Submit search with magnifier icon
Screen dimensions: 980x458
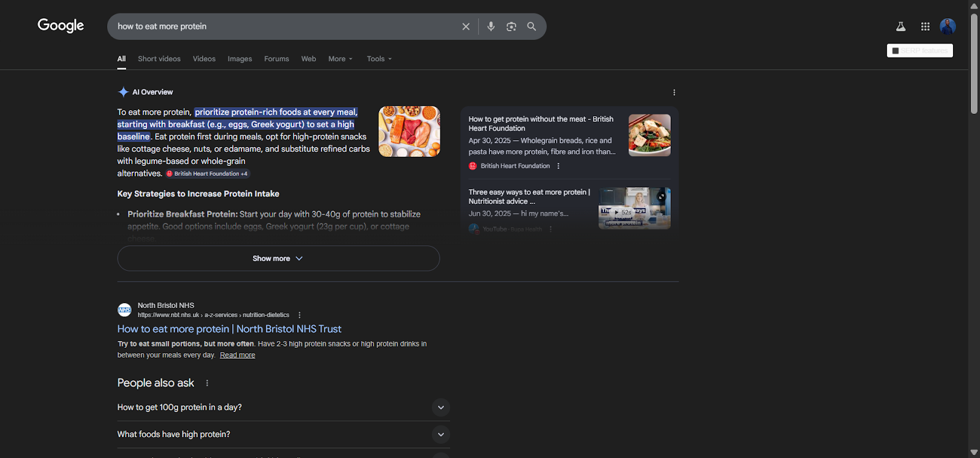[532, 26]
